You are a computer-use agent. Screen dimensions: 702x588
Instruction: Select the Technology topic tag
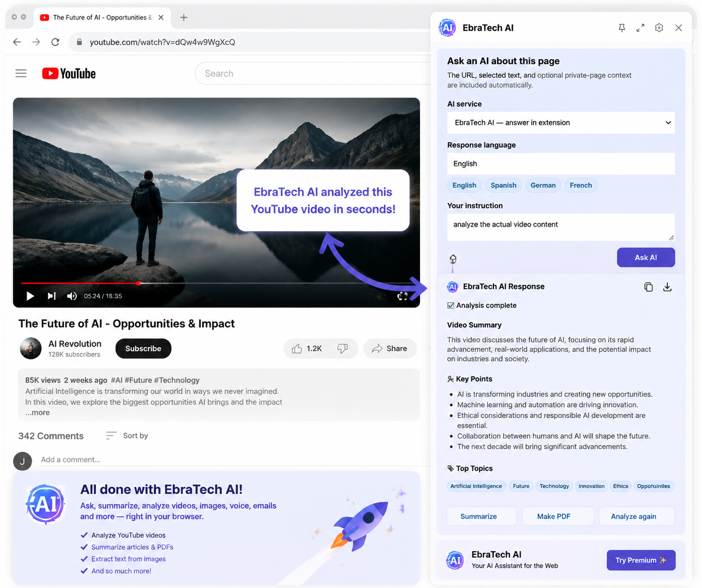(x=554, y=487)
